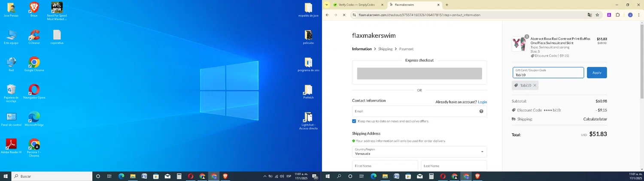
Task: Bookmark this page with the star icon
Action: (x=597, y=15)
